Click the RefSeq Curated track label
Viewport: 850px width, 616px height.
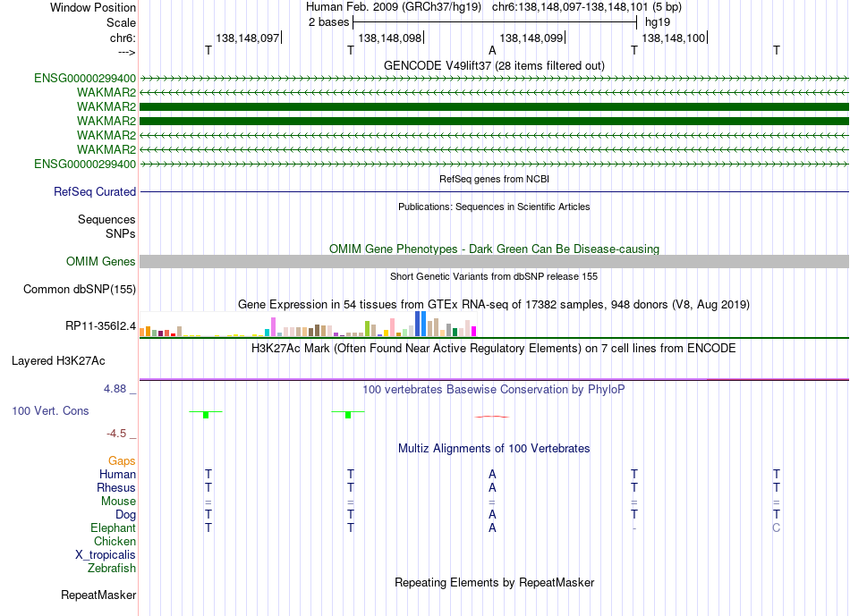[95, 192]
